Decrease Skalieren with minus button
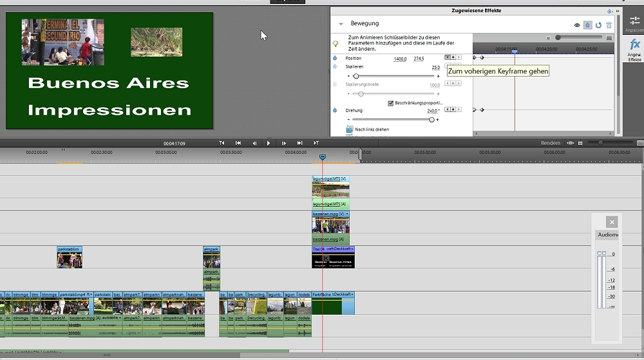 (x=348, y=77)
